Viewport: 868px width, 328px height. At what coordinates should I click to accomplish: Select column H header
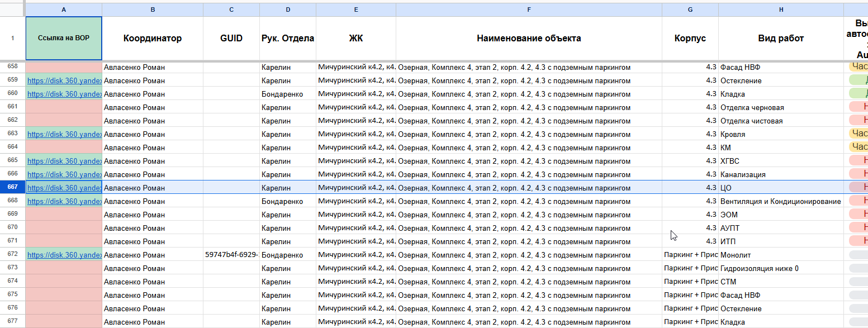pos(781,10)
